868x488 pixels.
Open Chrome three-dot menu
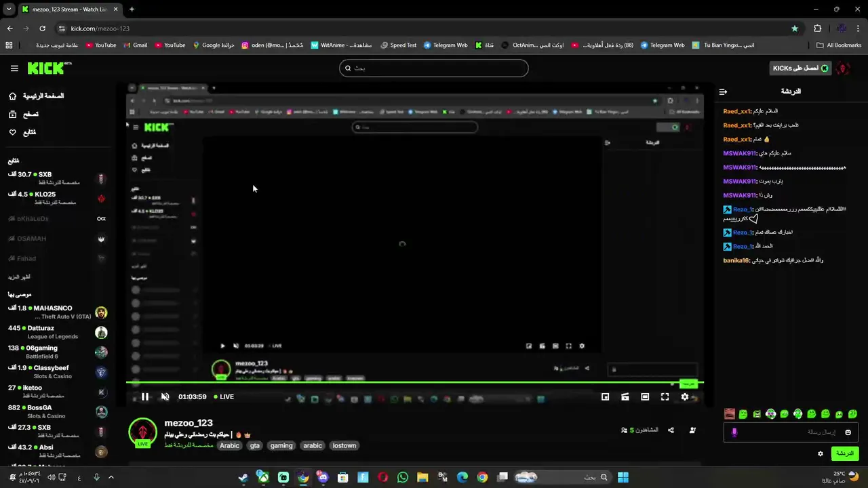point(859,28)
